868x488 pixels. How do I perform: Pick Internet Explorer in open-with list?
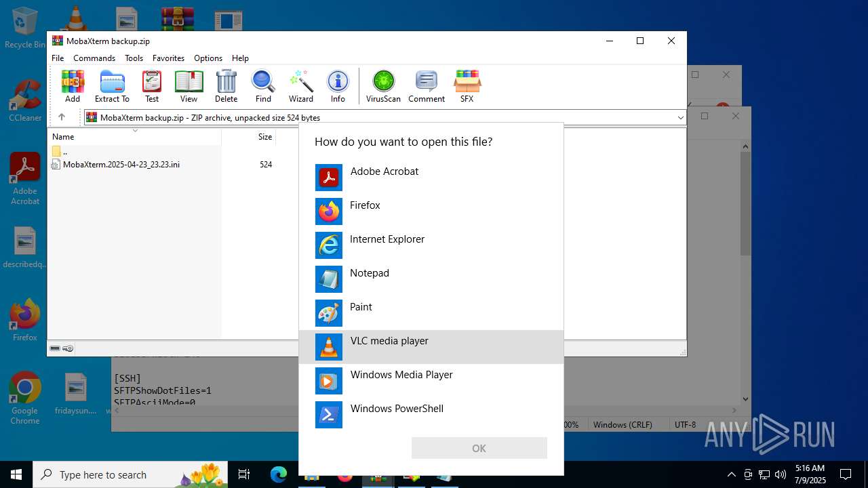[x=431, y=245]
